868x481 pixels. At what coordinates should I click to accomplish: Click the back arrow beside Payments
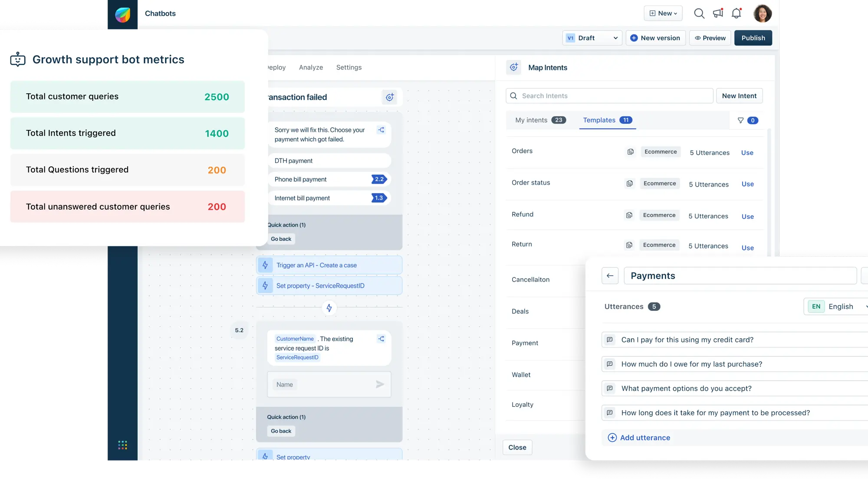click(610, 276)
